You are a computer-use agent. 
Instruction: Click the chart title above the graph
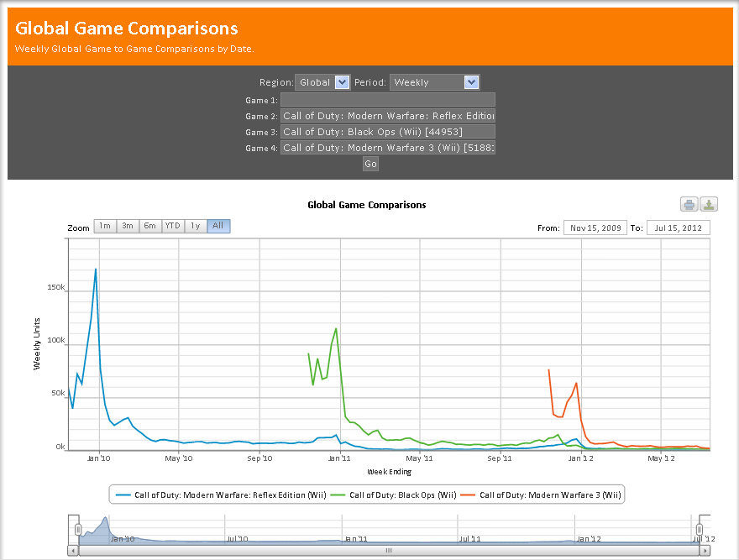(x=367, y=205)
